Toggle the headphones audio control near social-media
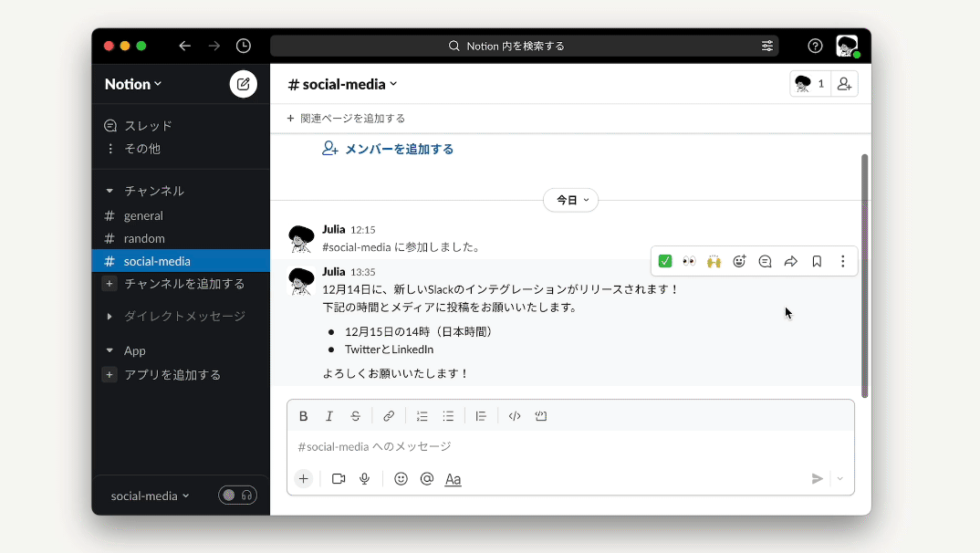980x553 pixels. point(245,495)
